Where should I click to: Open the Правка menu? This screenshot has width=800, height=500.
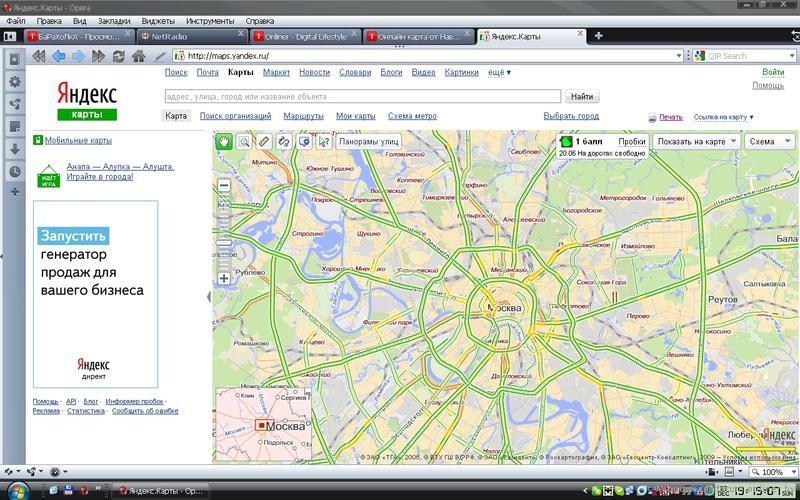coord(49,21)
